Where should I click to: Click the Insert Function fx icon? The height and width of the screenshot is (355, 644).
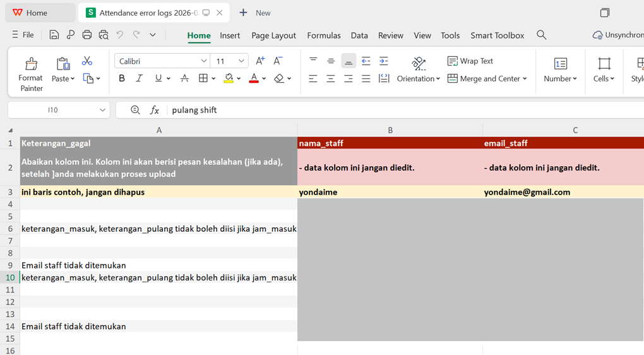tap(155, 110)
